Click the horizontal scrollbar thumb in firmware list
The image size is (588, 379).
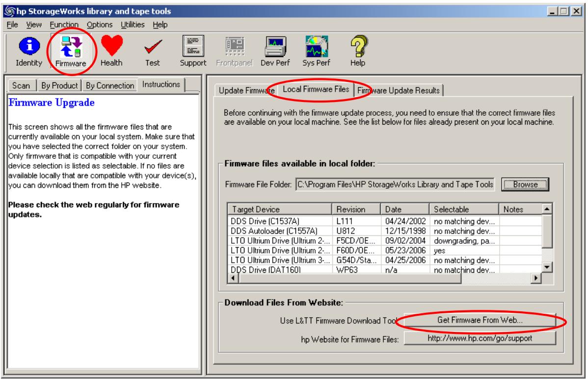(x=350, y=278)
